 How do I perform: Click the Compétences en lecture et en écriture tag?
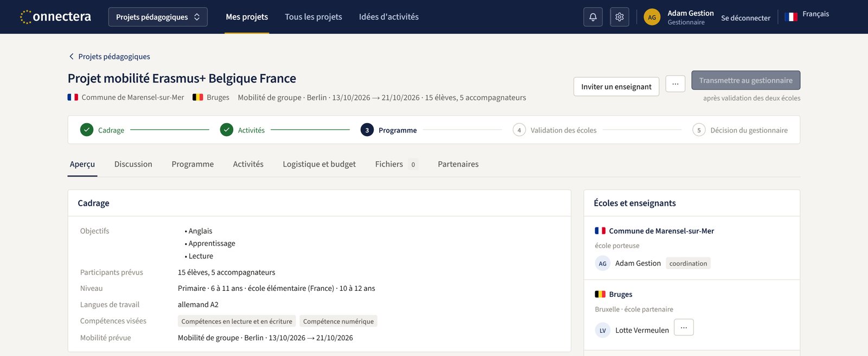[237, 321]
